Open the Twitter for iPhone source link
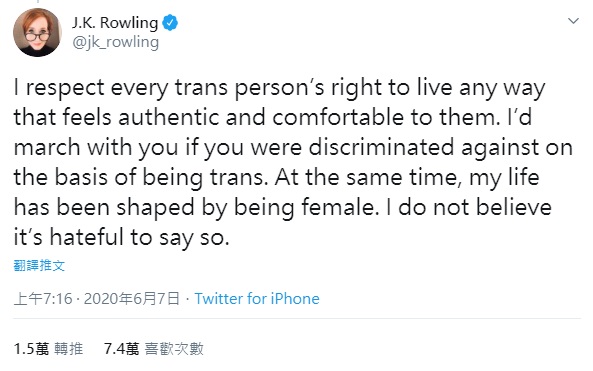593x371 pixels. (x=257, y=299)
